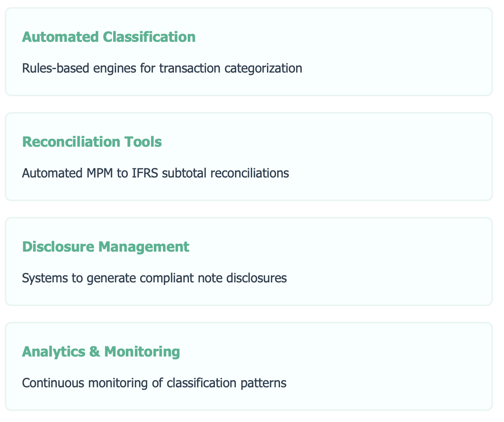The width and height of the screenshot is (504, 422).
Task: Open the Disclosure Management heading
Action: coord(106,247)
